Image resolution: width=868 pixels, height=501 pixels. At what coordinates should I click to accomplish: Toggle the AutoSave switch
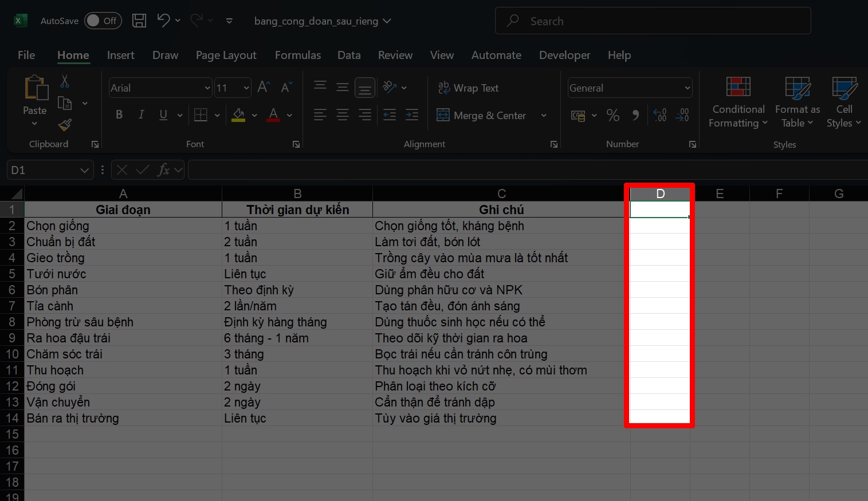[103, 21]
